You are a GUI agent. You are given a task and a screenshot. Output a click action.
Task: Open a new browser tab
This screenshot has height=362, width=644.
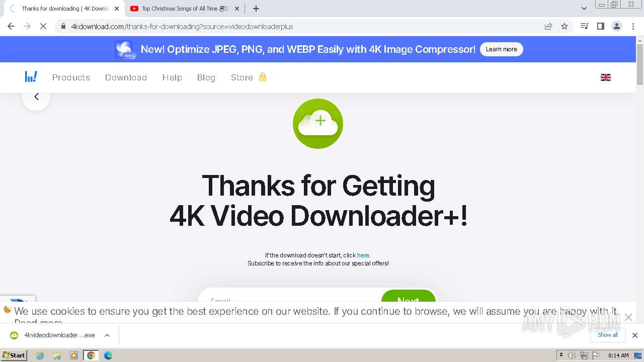[x=256, y=9]
